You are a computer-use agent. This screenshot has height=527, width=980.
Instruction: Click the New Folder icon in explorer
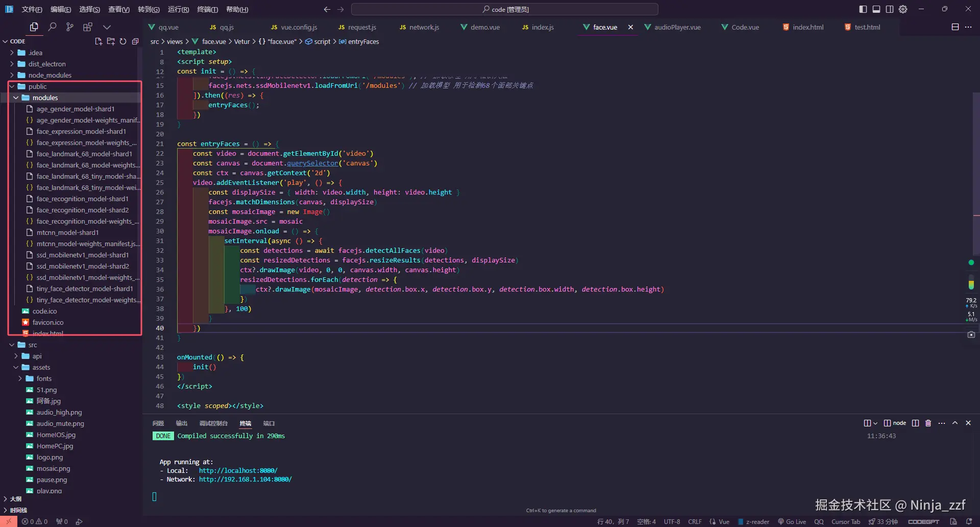pyautogui.click(x=111, y=41)
